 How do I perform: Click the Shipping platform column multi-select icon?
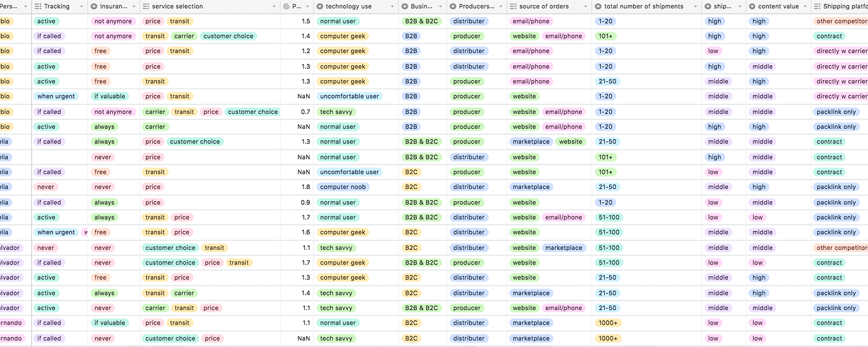pyautogui.click(x=817, y=7)
